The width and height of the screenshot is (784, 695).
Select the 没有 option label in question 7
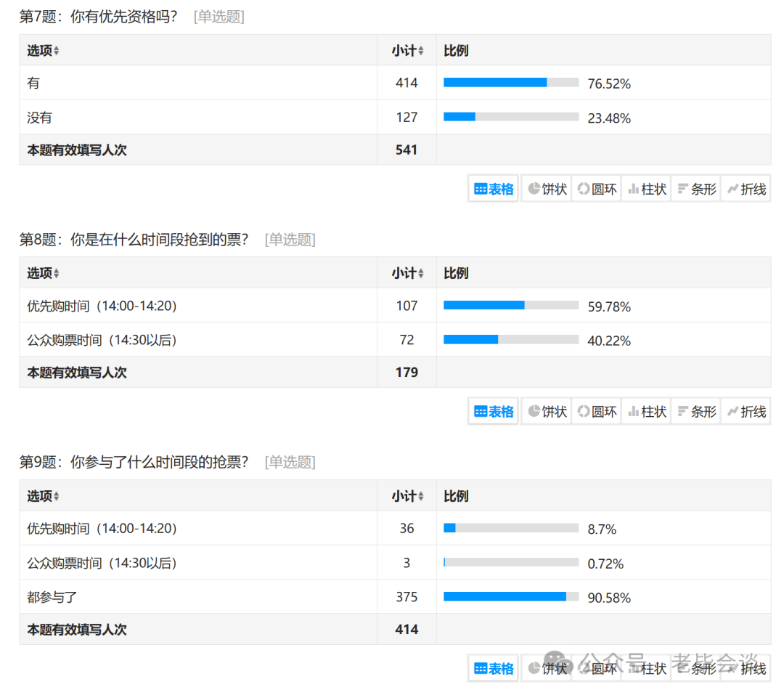coord(39,118)
